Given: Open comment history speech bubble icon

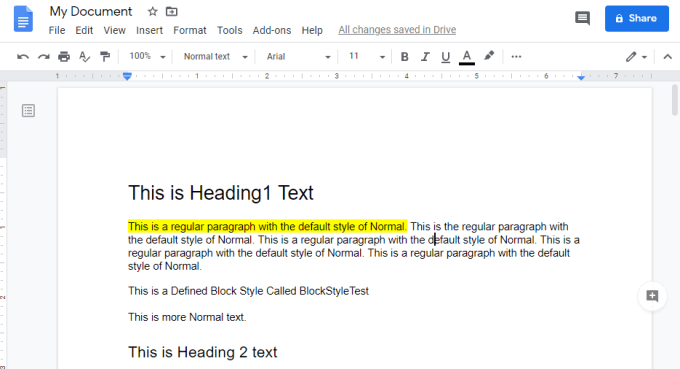Looking at the screenshot, I should (x=582, y=18).
